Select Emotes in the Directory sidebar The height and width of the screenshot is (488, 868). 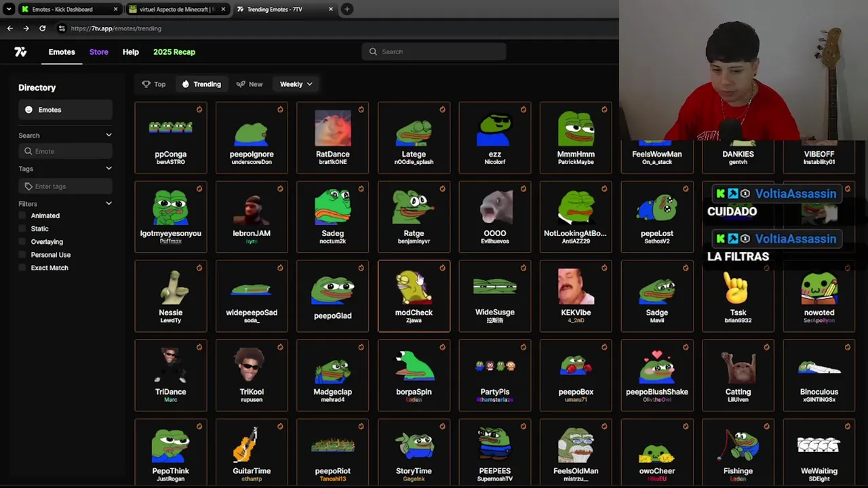point(65,110)
